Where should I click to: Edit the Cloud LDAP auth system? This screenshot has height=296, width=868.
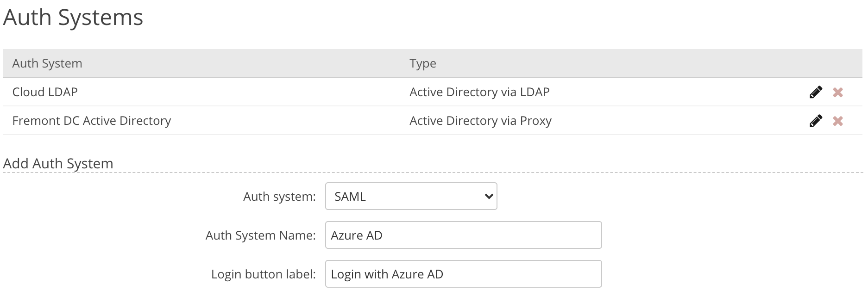816,92
